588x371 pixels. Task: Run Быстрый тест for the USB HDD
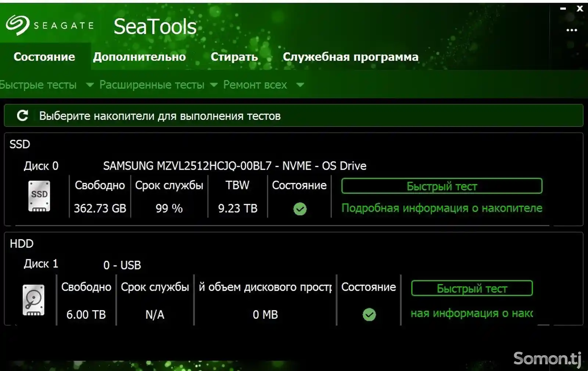(x=472, y=288)
